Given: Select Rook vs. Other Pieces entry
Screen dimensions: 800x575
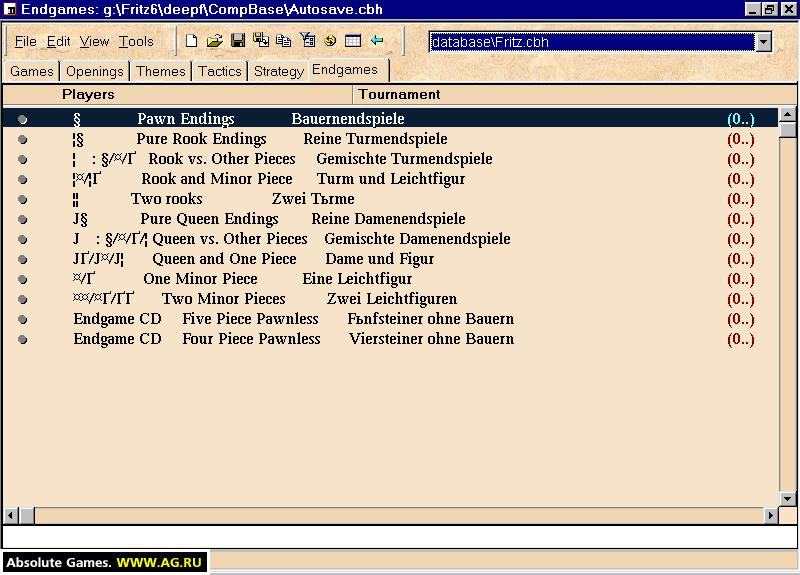Looking at the screenshot, I should (390, 159).
